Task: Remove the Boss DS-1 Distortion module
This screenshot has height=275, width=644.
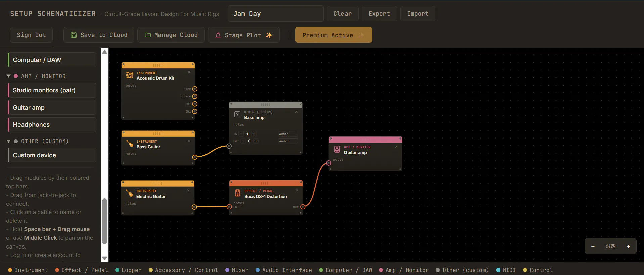Action: [297, 190]
